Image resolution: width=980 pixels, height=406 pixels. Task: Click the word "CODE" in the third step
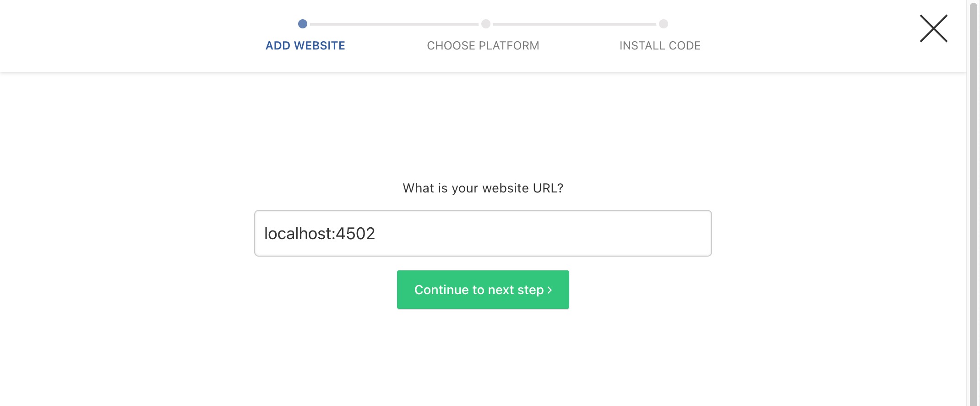tap(685, 46)
